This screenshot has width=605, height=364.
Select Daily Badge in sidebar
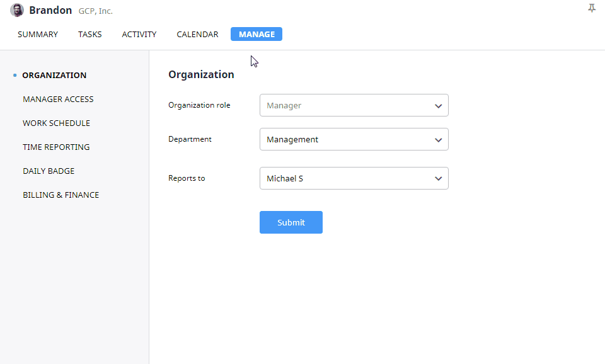[49, 171]
